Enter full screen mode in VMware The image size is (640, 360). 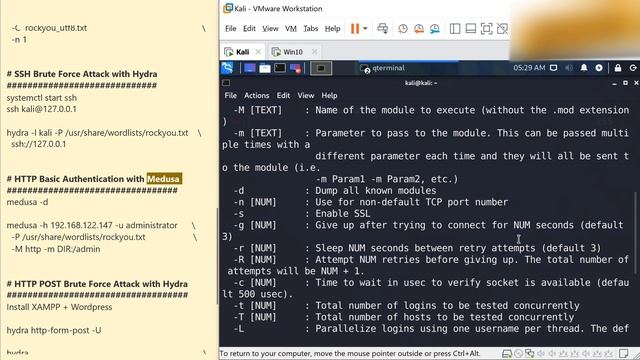(x=487, y=29)
